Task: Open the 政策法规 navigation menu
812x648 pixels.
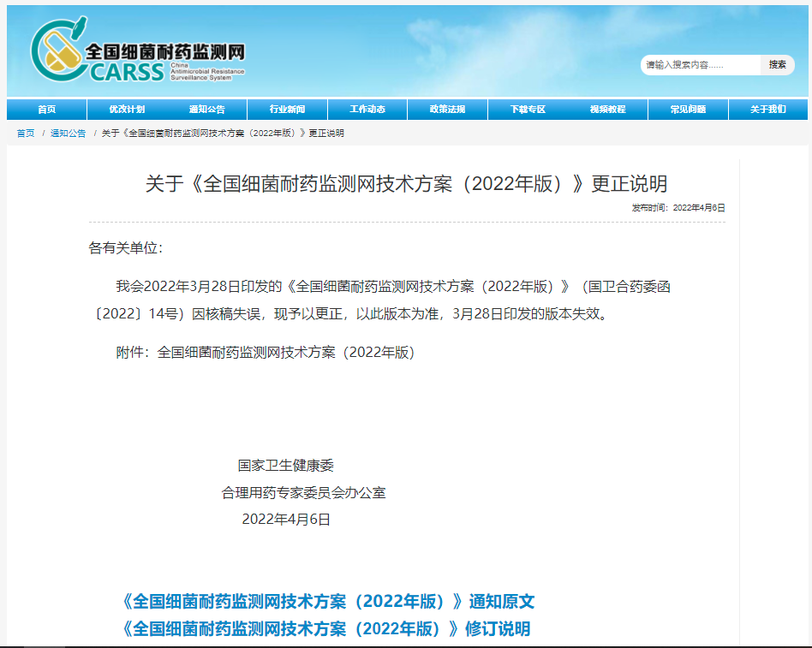Action: [447, 109]
